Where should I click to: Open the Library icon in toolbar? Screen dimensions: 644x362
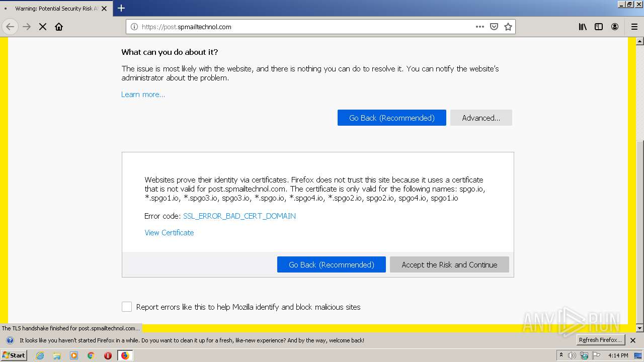pos(583,27)
